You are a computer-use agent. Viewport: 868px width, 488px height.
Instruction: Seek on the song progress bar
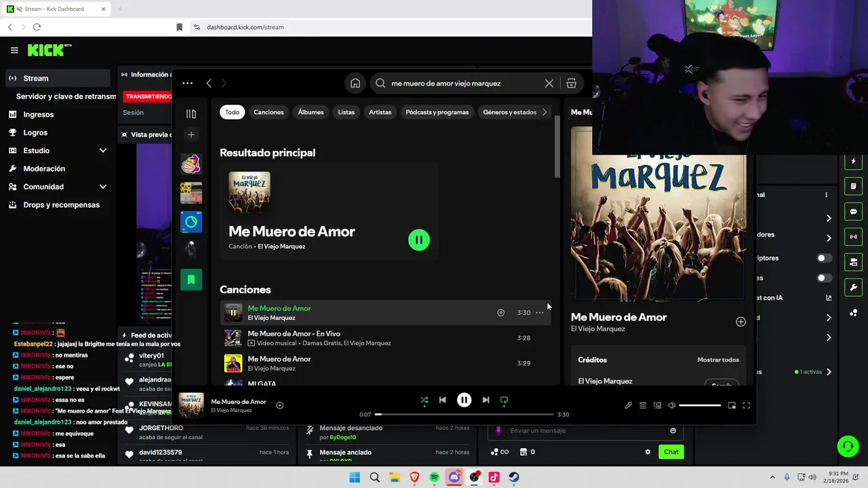(464, 414)
